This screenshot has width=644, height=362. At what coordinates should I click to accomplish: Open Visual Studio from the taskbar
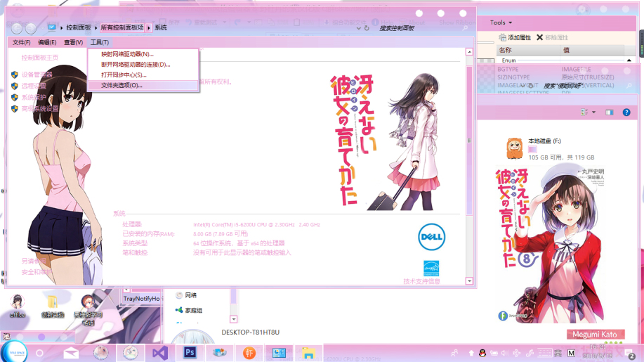[159, 353]
